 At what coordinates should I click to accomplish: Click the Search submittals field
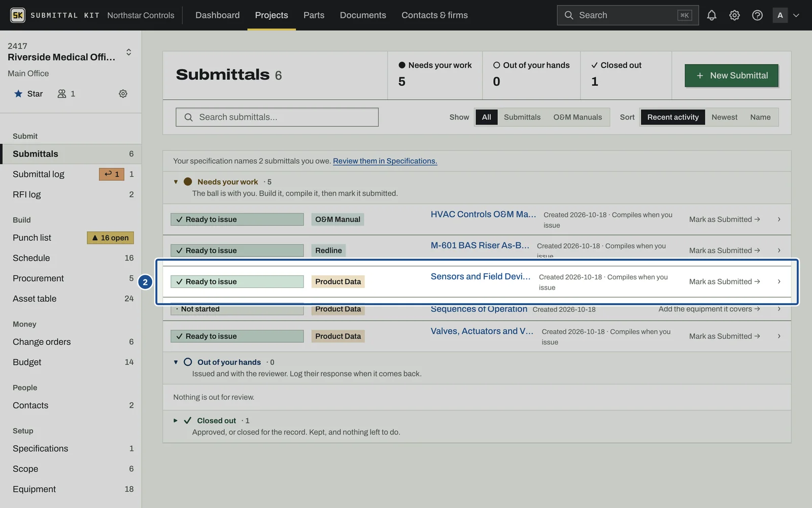click(277, 117)
